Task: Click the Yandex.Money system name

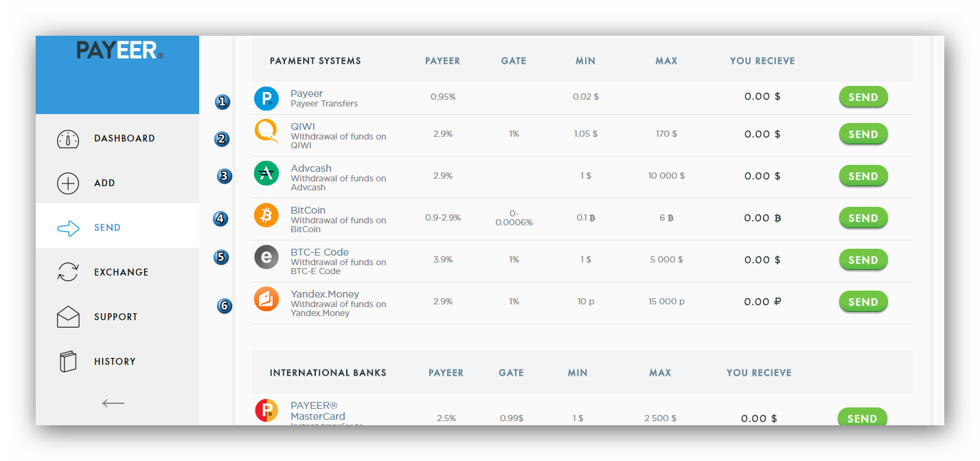Action: (325, 294)
